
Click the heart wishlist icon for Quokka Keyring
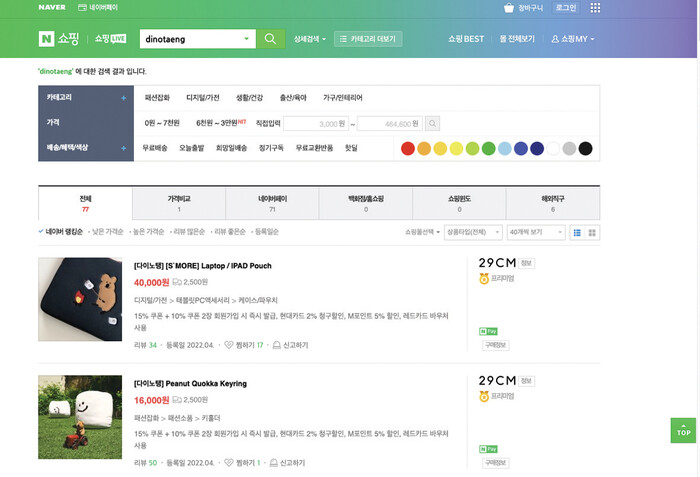(x=229, y=463)
